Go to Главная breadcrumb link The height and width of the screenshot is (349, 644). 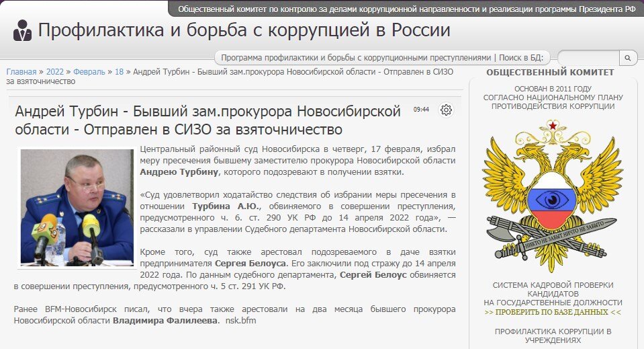pos(21,72)
